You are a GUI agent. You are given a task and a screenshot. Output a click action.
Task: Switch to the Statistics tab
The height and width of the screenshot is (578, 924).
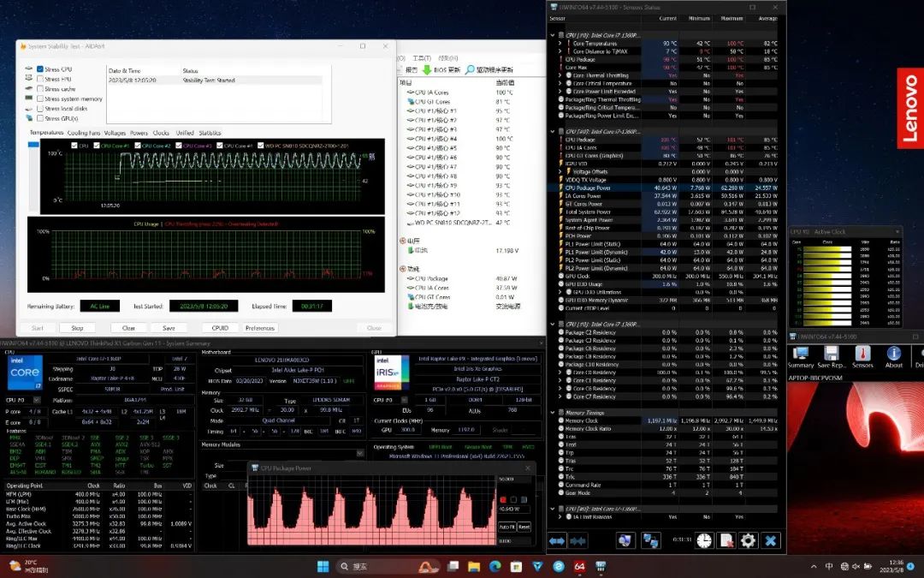[210, 134]
